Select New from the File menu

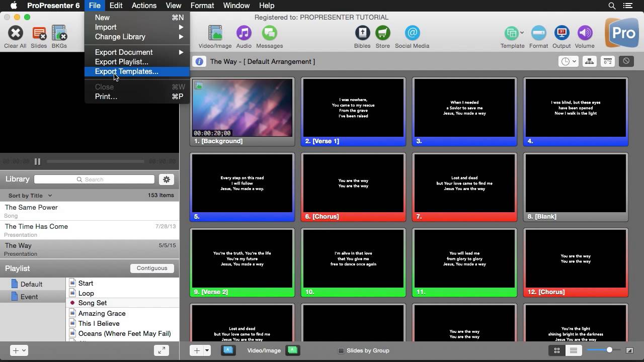(137, 18)
